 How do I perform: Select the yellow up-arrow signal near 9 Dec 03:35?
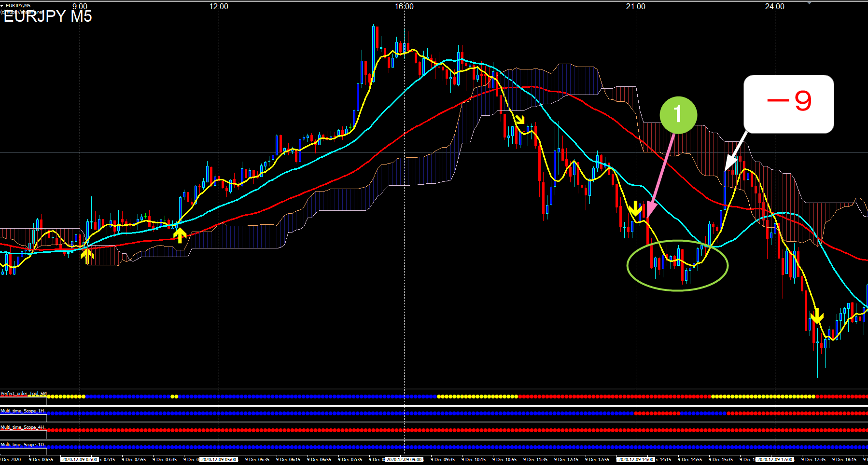click(x=180, y=235)
